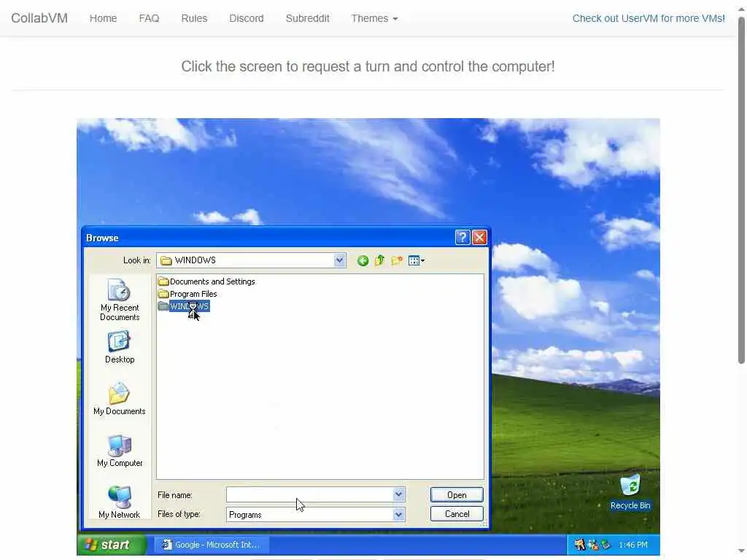Go up one folder level icon

tap(379, 260)
